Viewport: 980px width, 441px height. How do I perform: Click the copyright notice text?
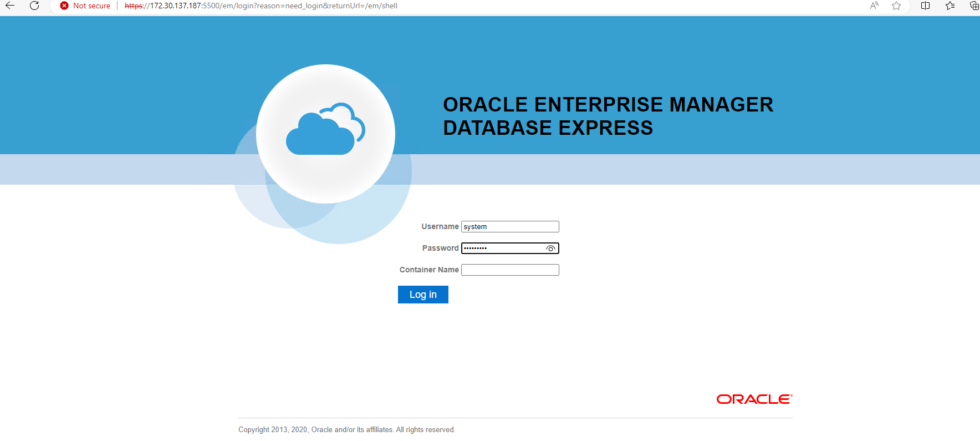coord(347,430)
